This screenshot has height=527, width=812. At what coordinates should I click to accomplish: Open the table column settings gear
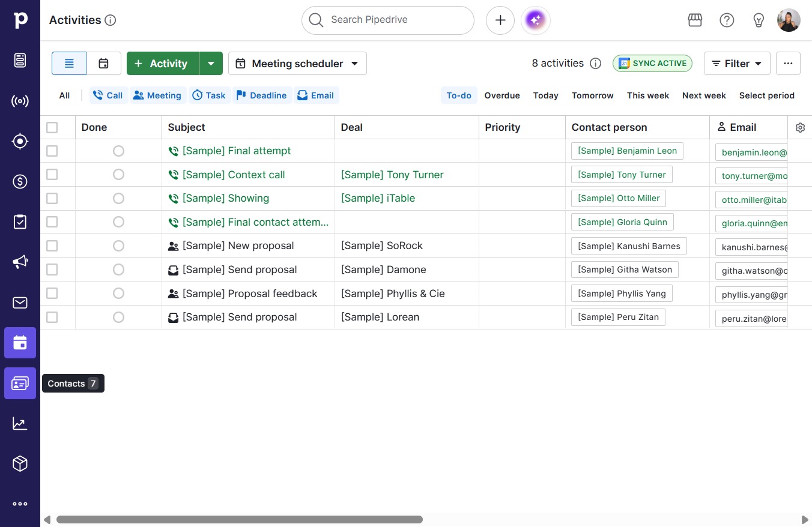pos(800,127)
